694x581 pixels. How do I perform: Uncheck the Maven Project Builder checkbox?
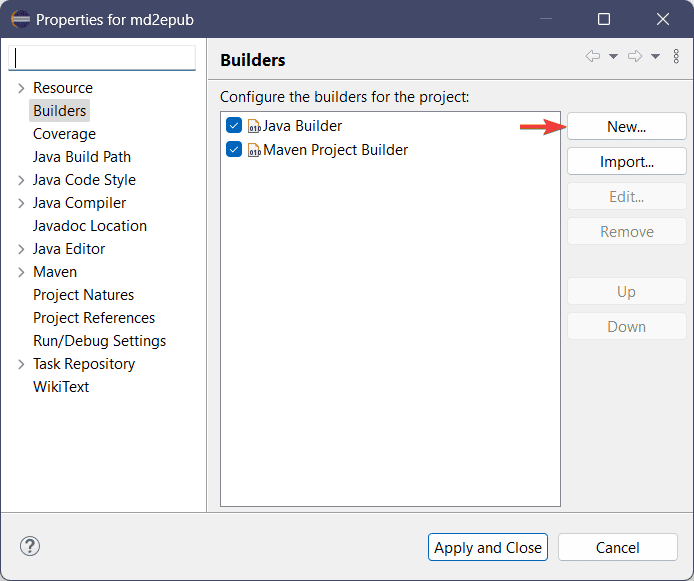[234, 149]
